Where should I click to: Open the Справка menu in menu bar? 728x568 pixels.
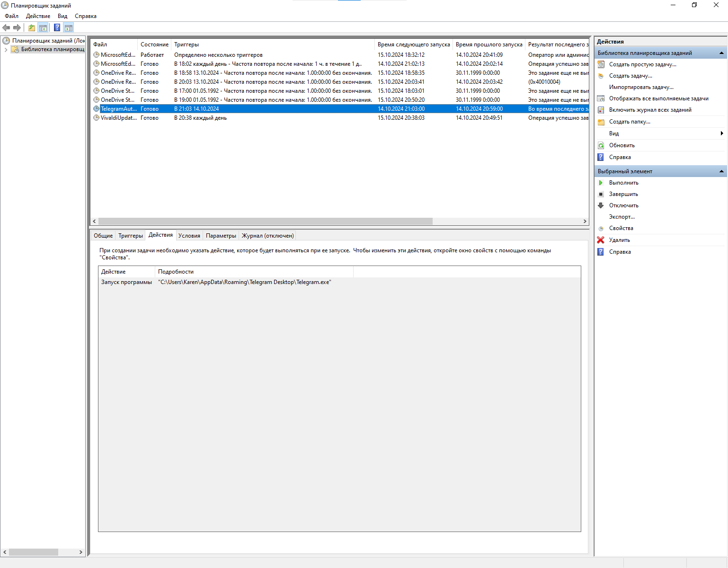pyautogui.click(x=86, y=16)
